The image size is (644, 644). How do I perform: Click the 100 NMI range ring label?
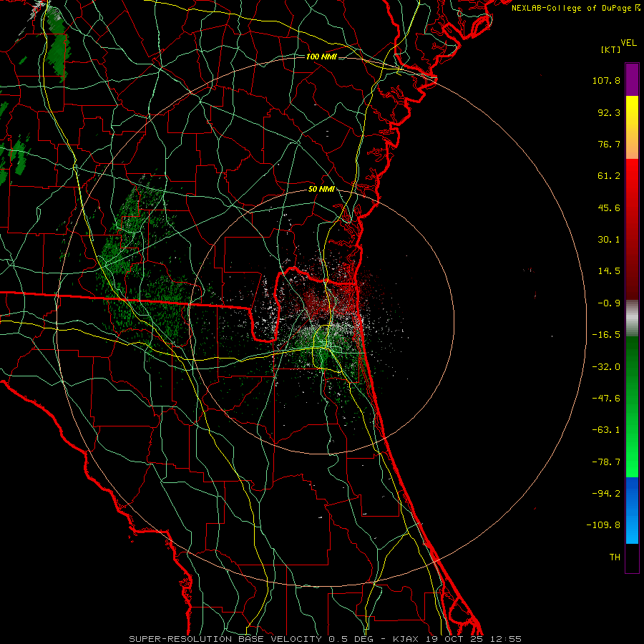click(x=321, y=57)
